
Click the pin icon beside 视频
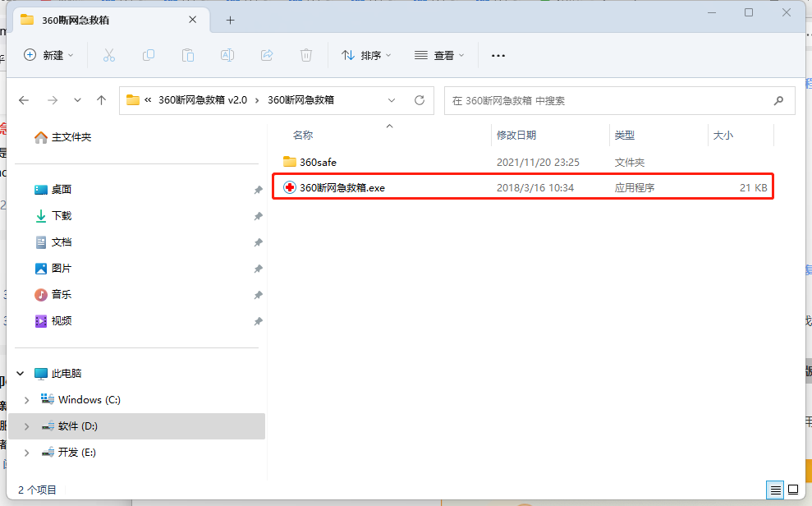pyautogui.click(x=258, y=322)
